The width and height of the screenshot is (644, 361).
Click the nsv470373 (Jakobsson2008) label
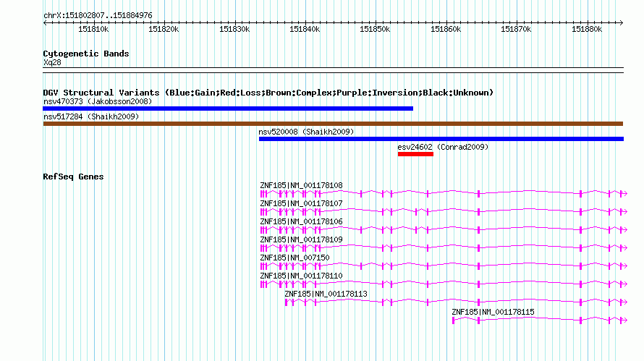(98, 101)
